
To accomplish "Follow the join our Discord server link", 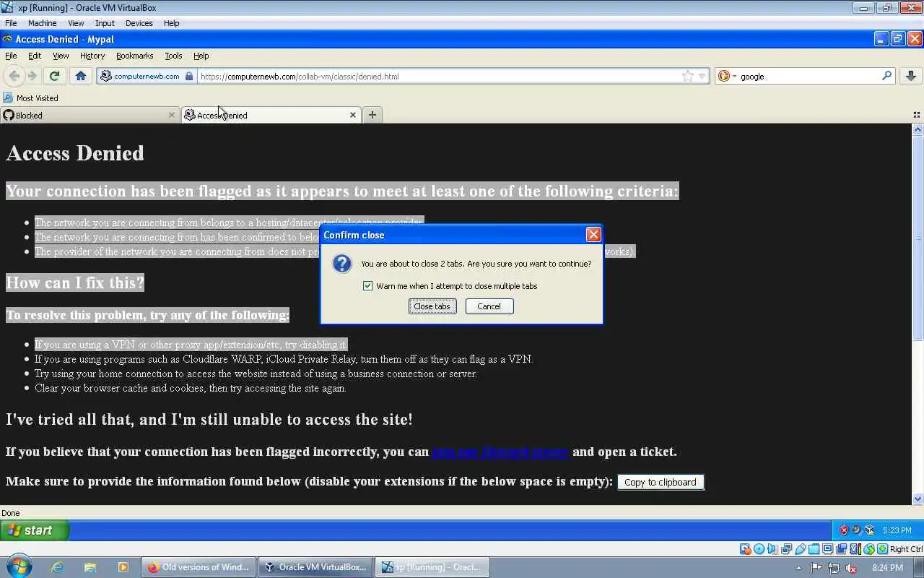I will (500, 452).
